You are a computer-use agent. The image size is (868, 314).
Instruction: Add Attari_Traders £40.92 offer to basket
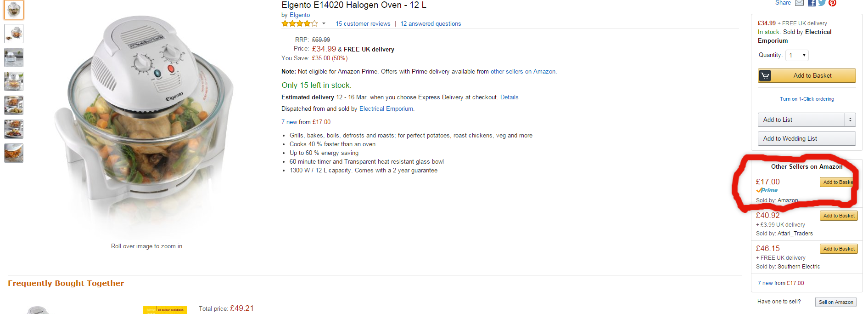pos(839,216)
